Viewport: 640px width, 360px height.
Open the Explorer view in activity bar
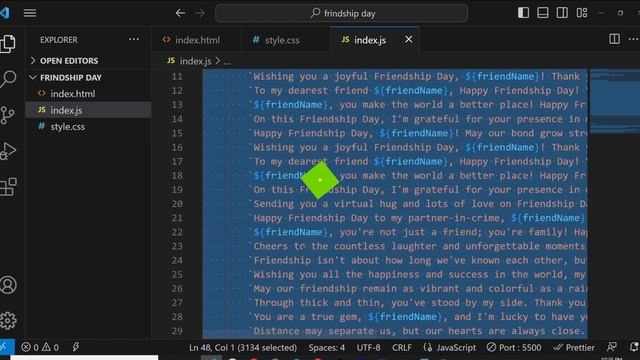[8, 44]
